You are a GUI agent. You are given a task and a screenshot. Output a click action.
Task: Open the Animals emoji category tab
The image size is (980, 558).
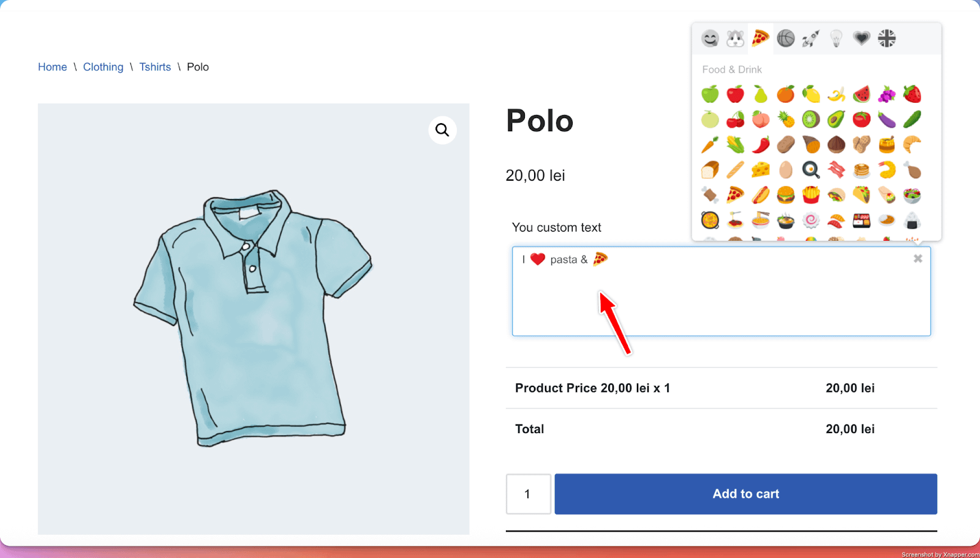[x=735, y=39]
